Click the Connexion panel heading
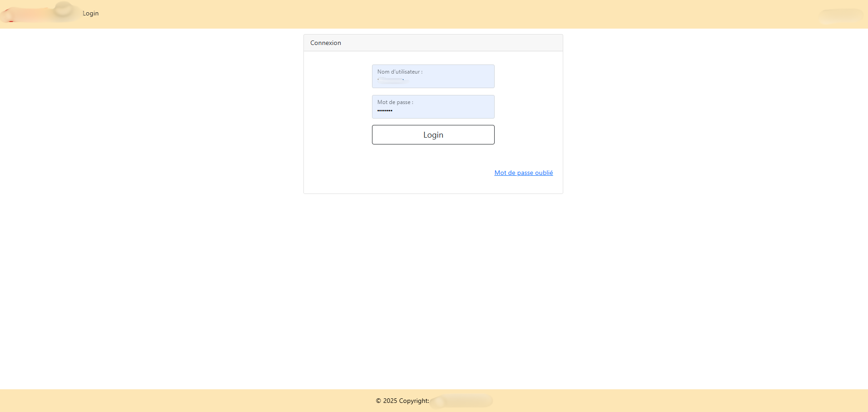The image size is (868, 412). coord(325,43)
